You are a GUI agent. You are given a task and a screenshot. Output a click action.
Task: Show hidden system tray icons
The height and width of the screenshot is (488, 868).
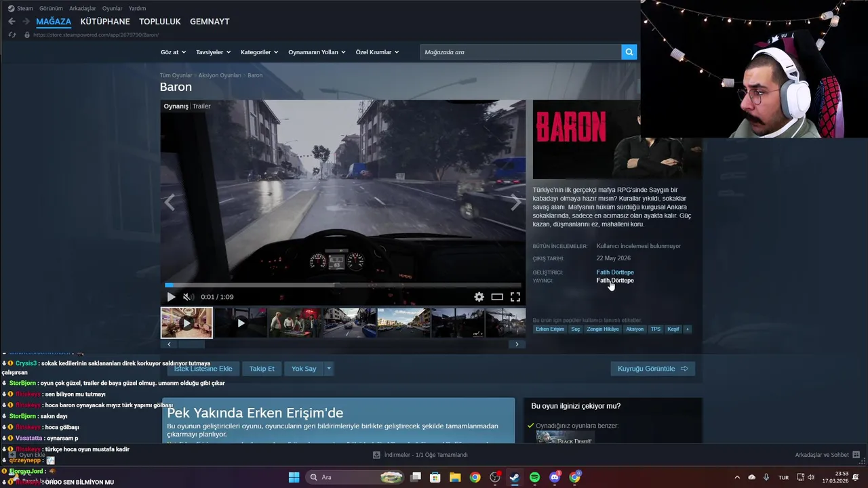click(x=737, y=477)
